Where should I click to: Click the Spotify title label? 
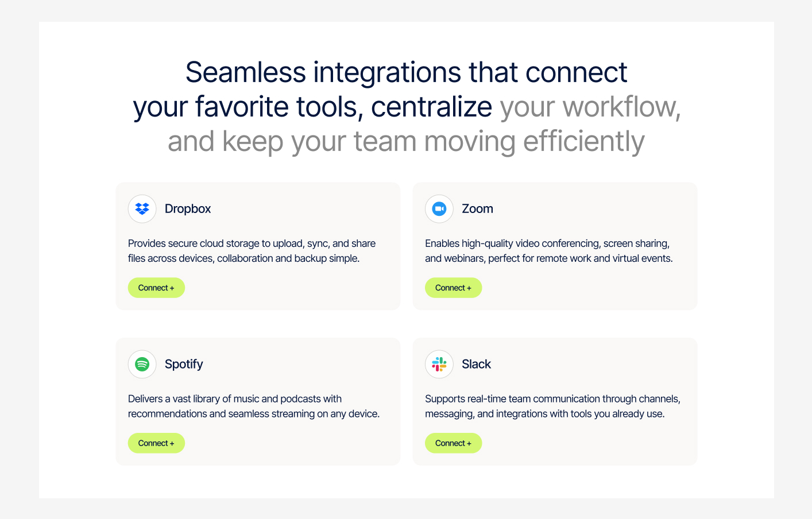[x=184, y=364]
